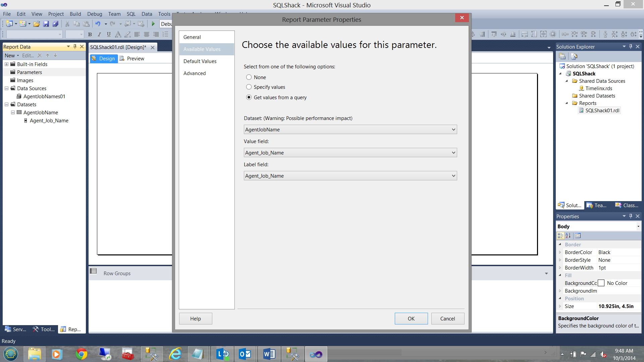Open the Advanced page in dialog
Screen dimensions: 644x362
[195, 73]
